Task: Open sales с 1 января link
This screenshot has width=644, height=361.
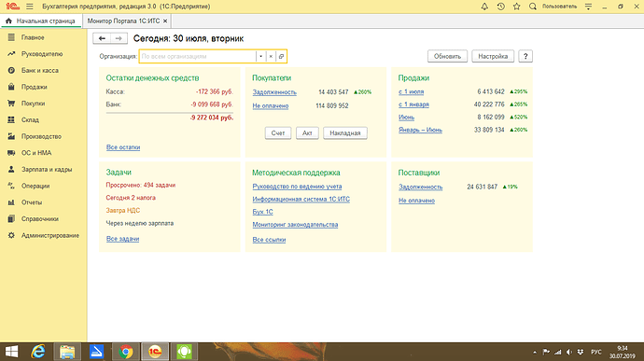Action: [x=413, y=104]
